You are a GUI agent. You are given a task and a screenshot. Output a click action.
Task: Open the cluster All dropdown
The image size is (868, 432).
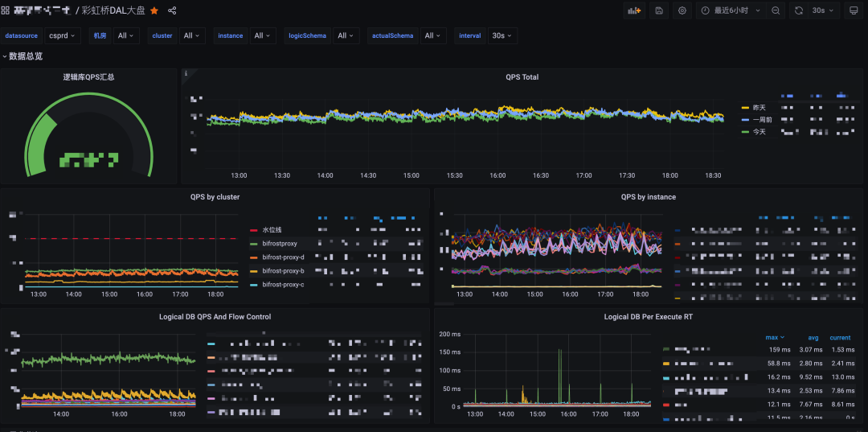[193, 35]
